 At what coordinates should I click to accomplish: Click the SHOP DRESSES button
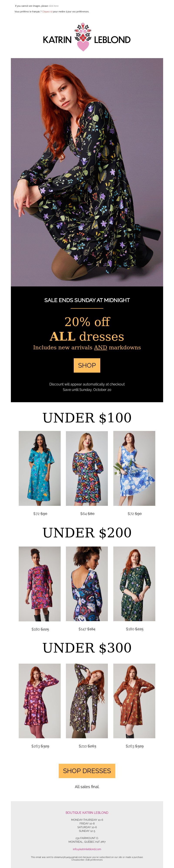87,771
